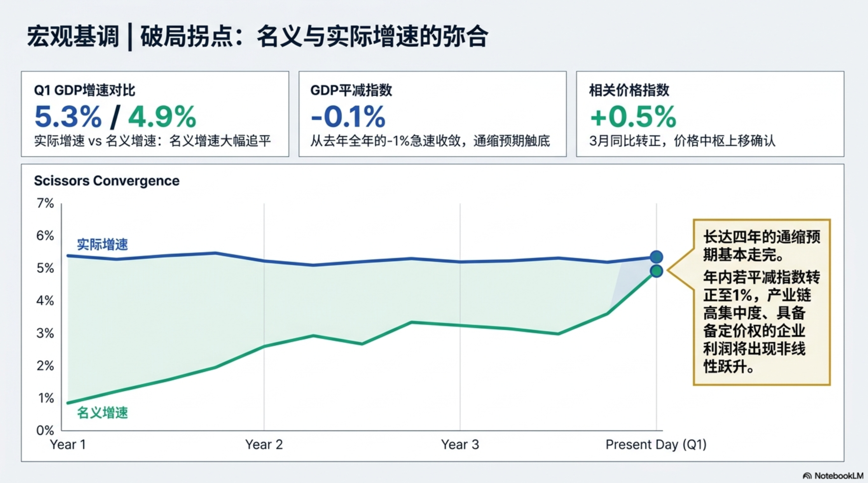Image resolution: width=868 pixels, height=483 pixels.
Task: Click the Present Day (Q1) axis label
Action: point(656,444)
